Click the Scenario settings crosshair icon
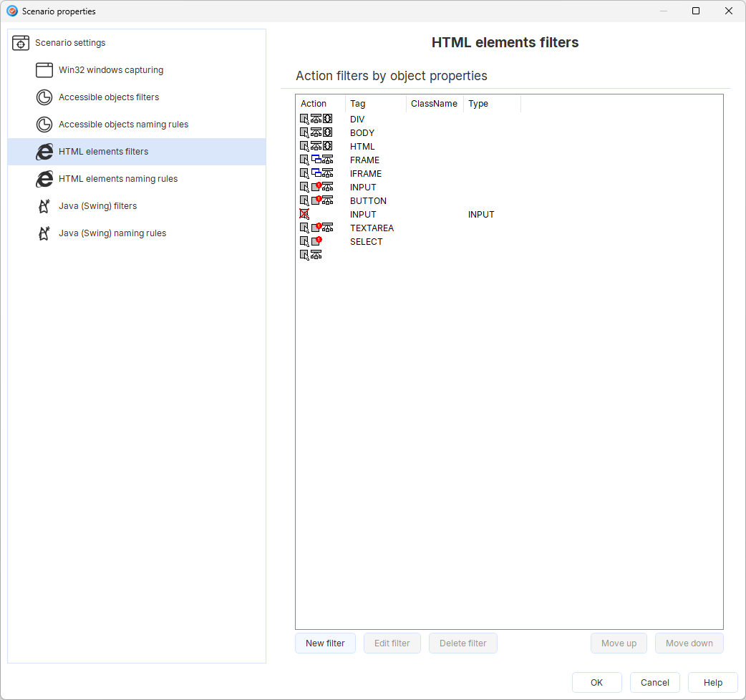This screenshot has height=700, width=746. coord(21,43)
